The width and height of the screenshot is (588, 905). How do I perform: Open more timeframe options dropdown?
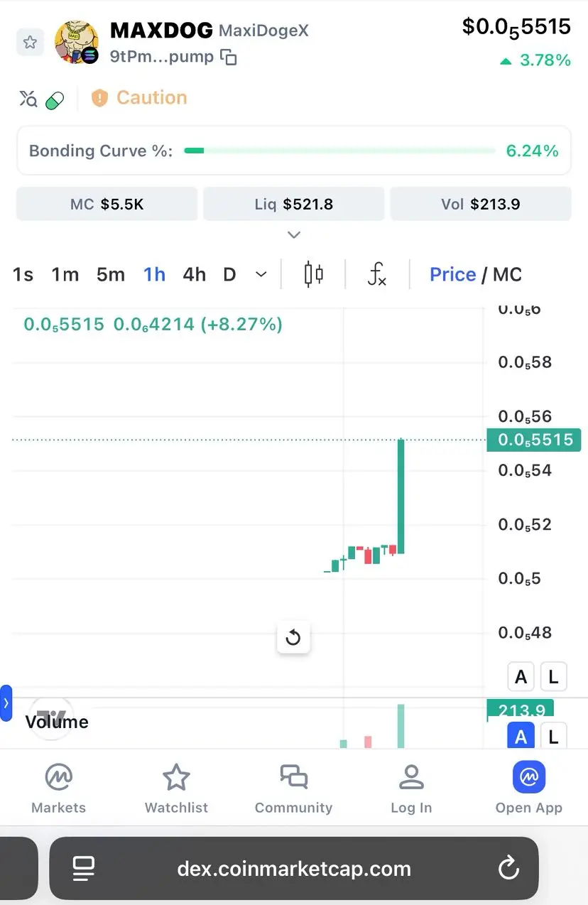click(x=261, y=274)
